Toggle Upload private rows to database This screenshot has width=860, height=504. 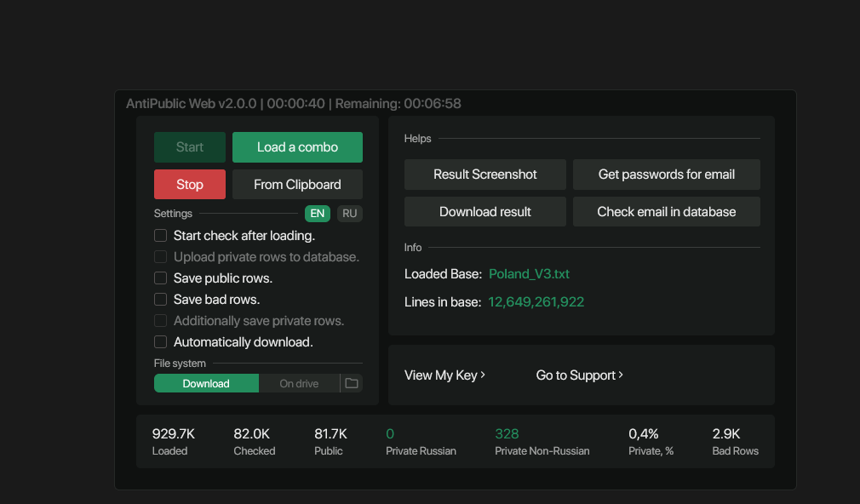(160, 256)
